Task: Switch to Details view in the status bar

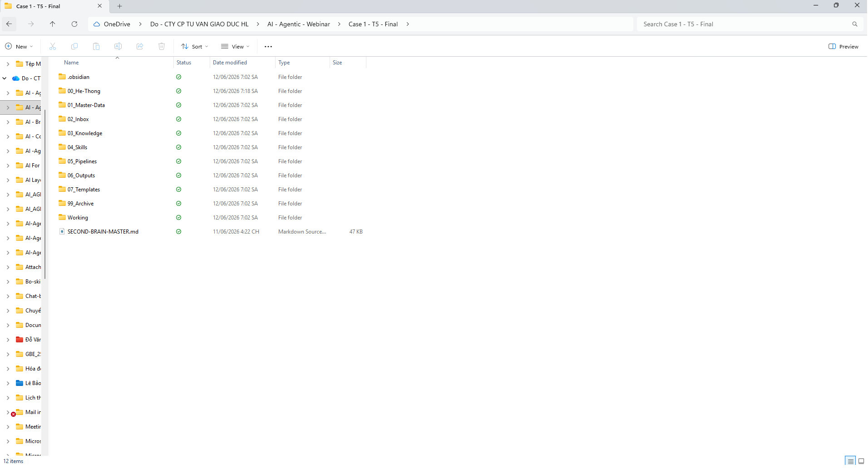Action: point(850,461)
